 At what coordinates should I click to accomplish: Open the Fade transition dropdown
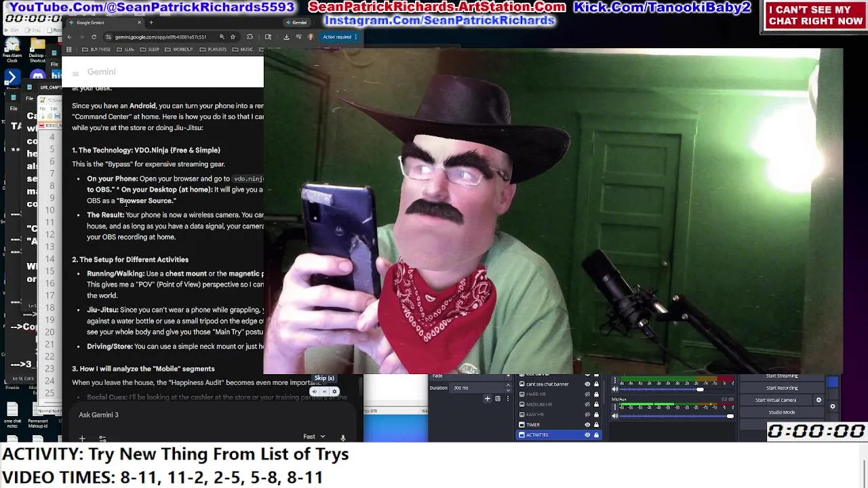click(469, 375)
